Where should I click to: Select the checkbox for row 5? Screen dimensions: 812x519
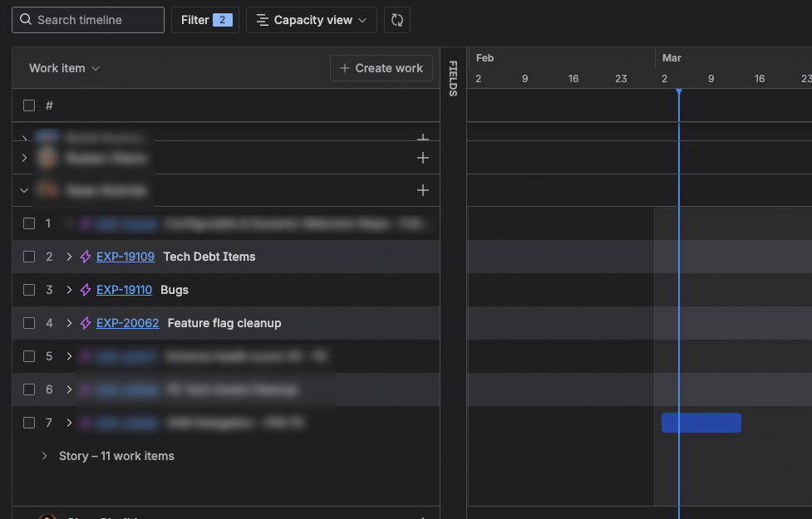click(29, 356)
